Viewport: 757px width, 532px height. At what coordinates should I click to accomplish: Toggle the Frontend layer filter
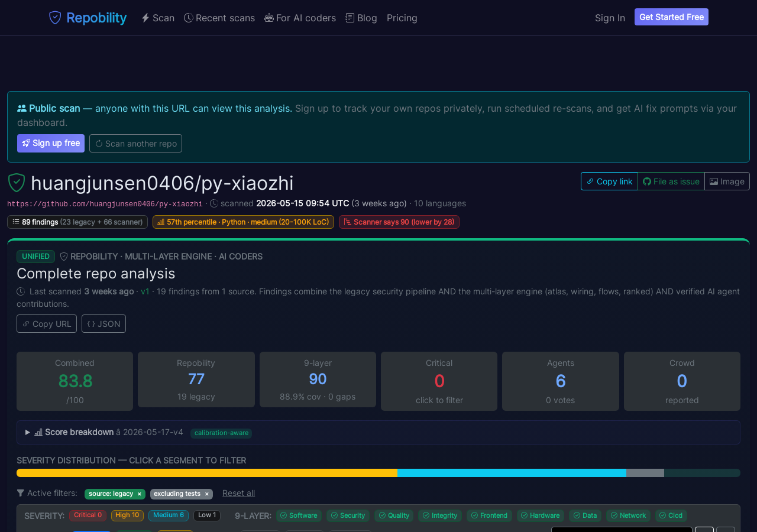(489, 515)
